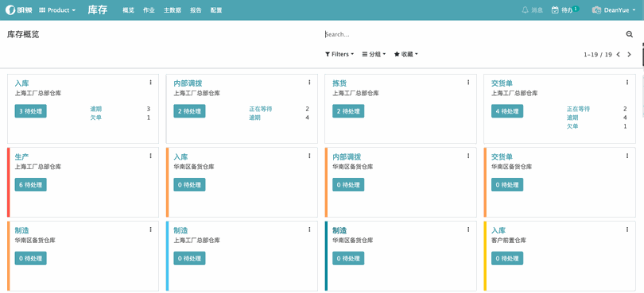Open the Product apps grid menu
644x293 pixels.
pos(57,10)
